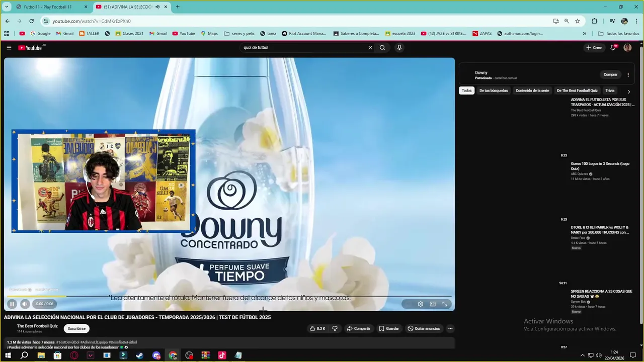
Task: Open more actions ellipsis below video
Action: [450, 328]
